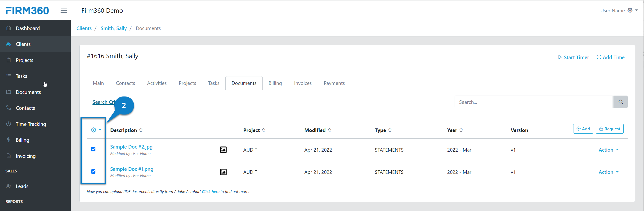Click the Add document button
Image resolution: width=644 pixels, height=211 pixels.
(x=583, y=129)
